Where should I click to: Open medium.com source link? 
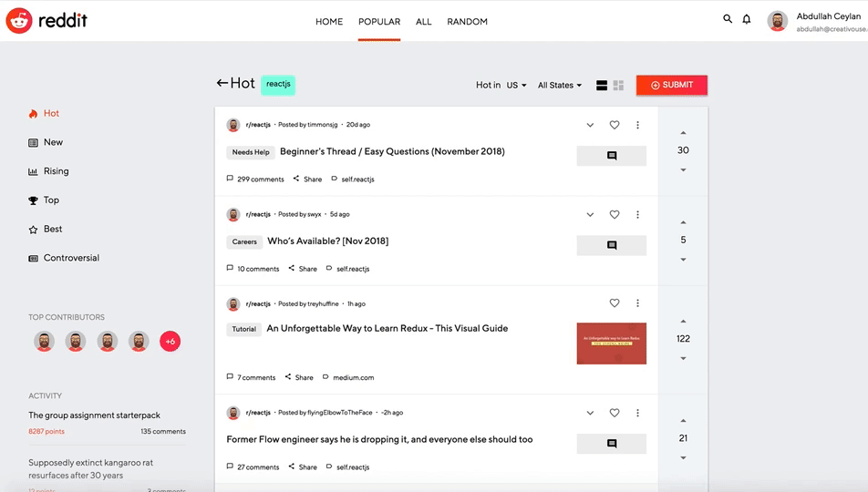[348, 377]
